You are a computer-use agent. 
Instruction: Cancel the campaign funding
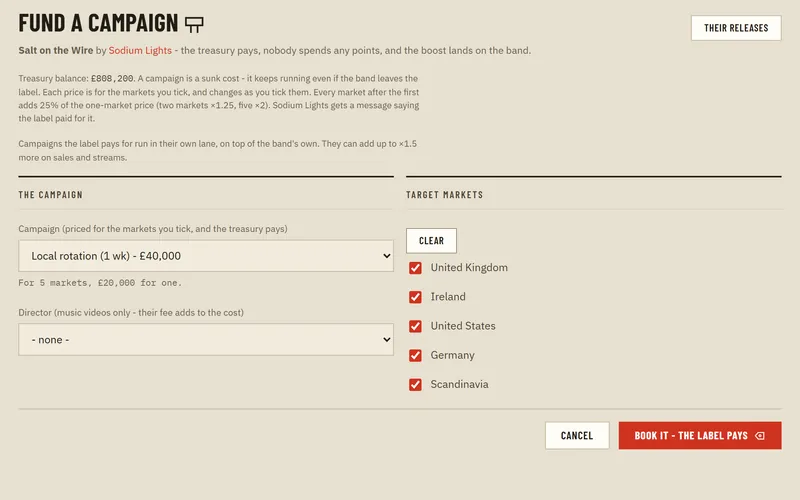[x=577, y=436]
